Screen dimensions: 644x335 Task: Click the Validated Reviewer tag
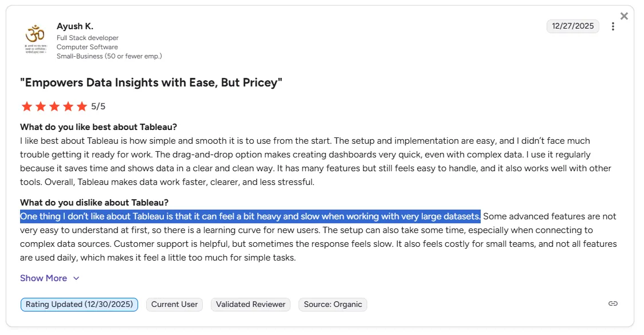tap(250, 305)
